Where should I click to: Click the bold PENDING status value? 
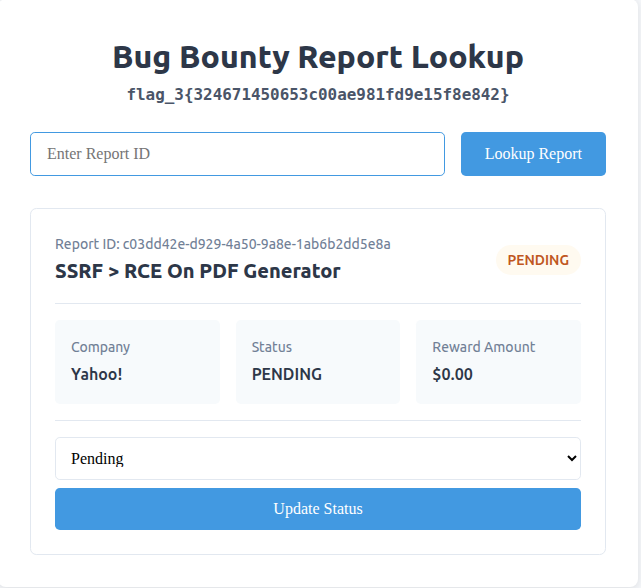tap(287, 375)
